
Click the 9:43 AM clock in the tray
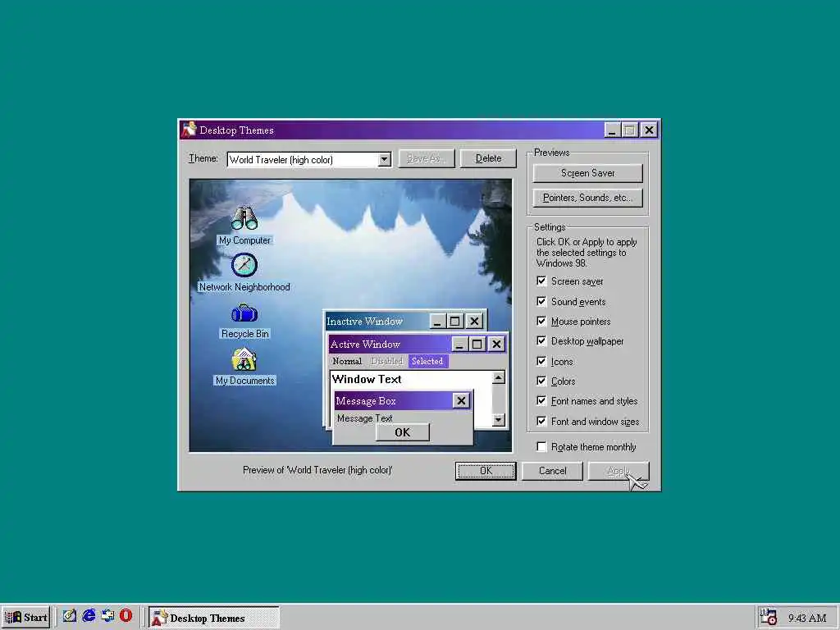coord(807,619)
